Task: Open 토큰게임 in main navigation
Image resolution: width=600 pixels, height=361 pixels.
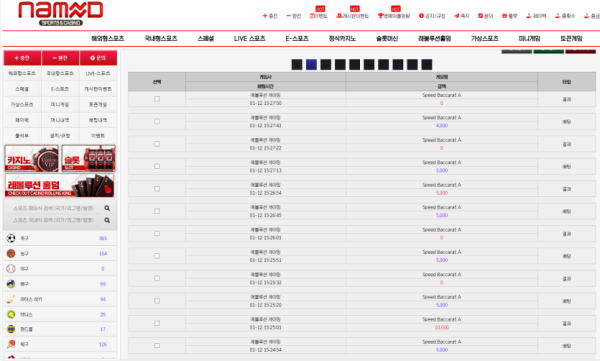Action: 571,38
